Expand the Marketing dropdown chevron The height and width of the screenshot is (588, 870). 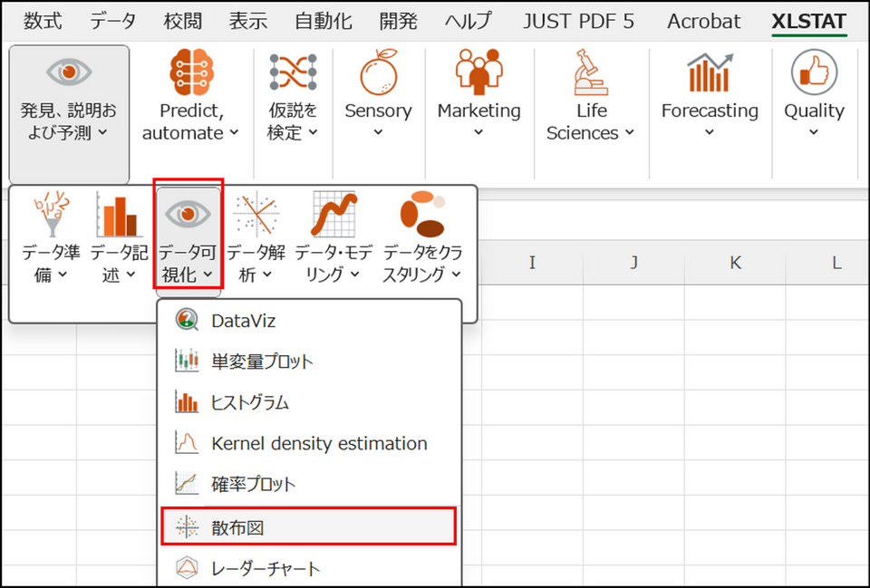478,132
